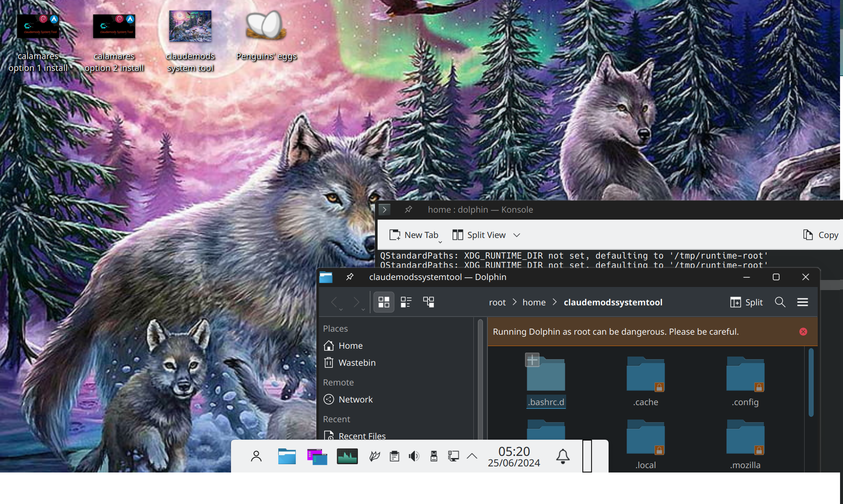
Task: Split the Dolphin view
Action: tap(747, 302)
